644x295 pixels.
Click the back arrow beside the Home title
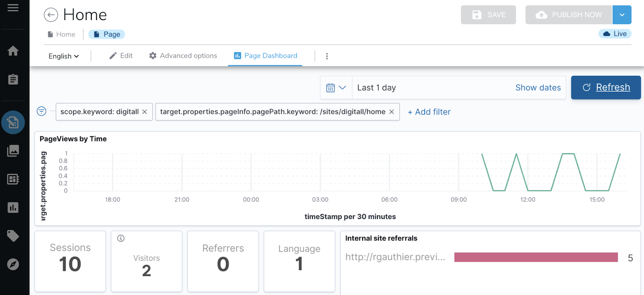pos(51,15)
